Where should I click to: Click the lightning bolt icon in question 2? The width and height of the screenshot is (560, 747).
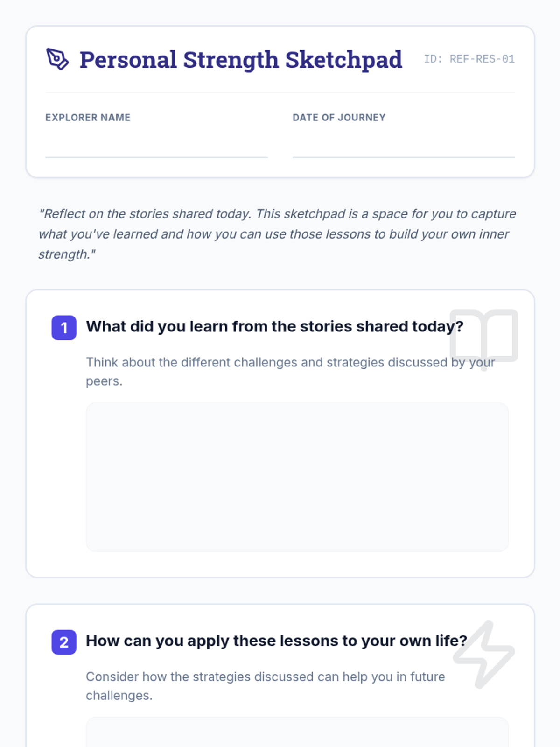pos(484,654)
